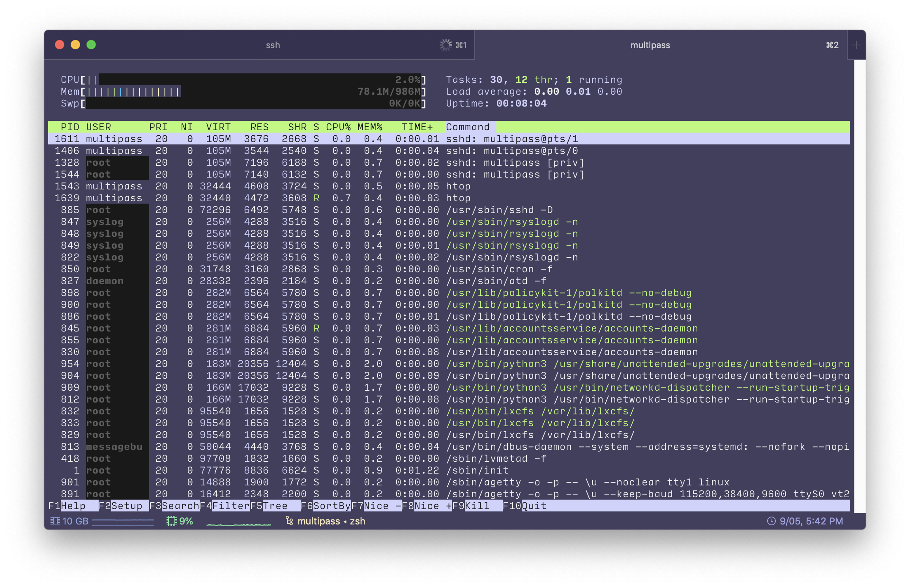
Task: Switch to the ssh tab
Action: point(273,45)
